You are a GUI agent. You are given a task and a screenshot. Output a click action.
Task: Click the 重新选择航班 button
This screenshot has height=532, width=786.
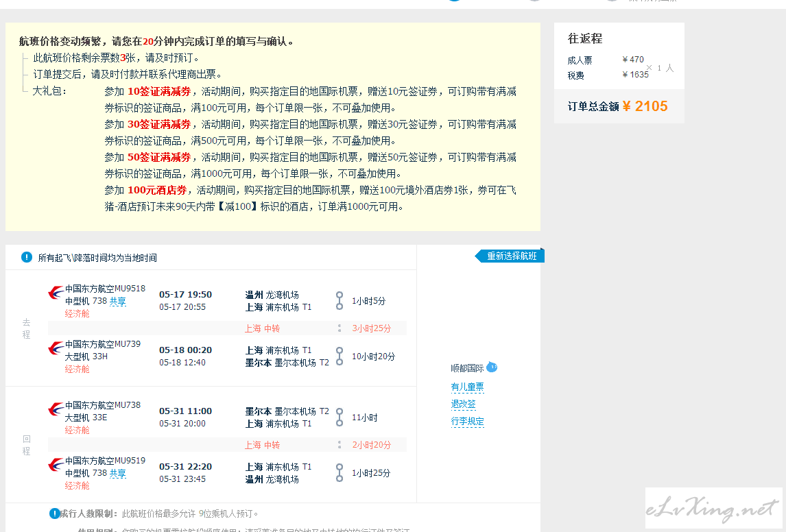[x=510, y=256]
